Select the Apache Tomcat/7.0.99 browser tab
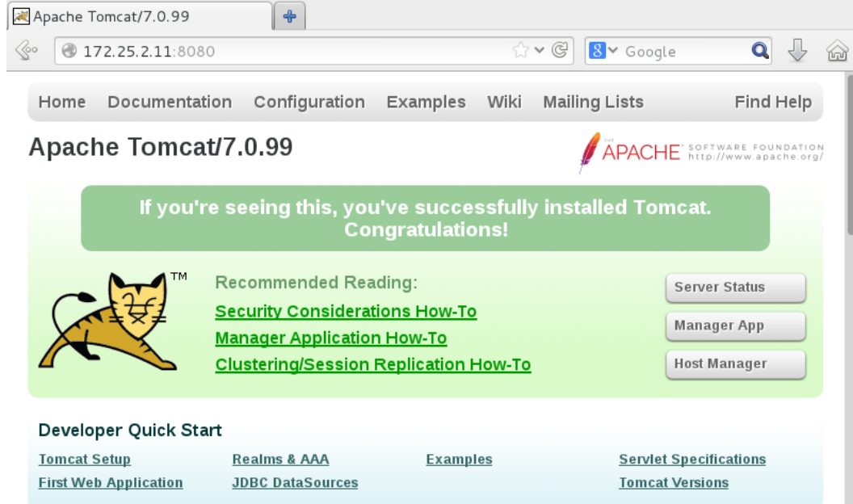853x504 pixels. click(140, 16)
